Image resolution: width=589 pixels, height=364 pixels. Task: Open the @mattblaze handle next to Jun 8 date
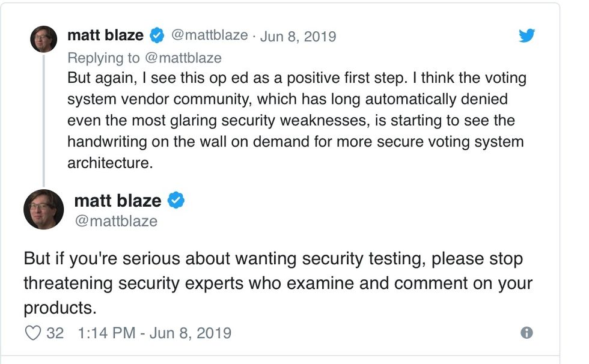click(209, 35)
